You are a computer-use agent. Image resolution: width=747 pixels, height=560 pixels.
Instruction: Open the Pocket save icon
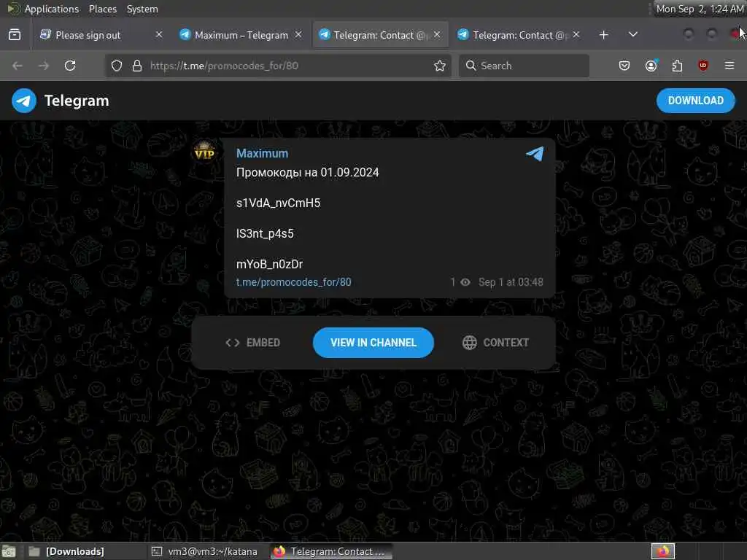[624, 66]
